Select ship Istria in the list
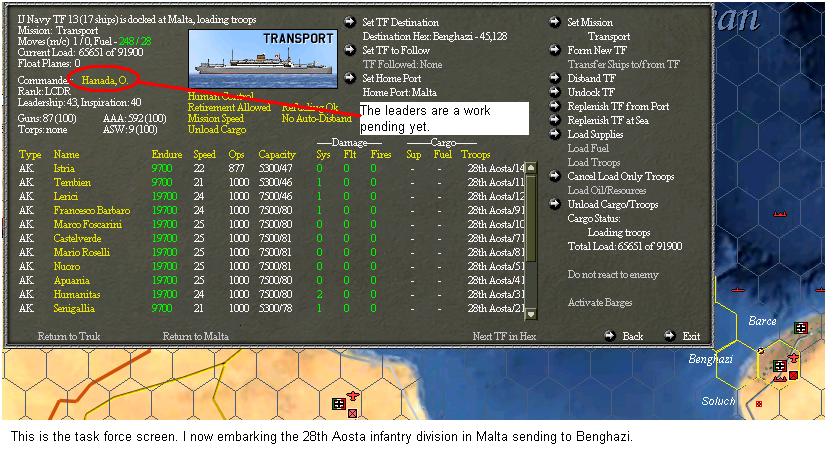The image size is (835, 453). [64, 168]
